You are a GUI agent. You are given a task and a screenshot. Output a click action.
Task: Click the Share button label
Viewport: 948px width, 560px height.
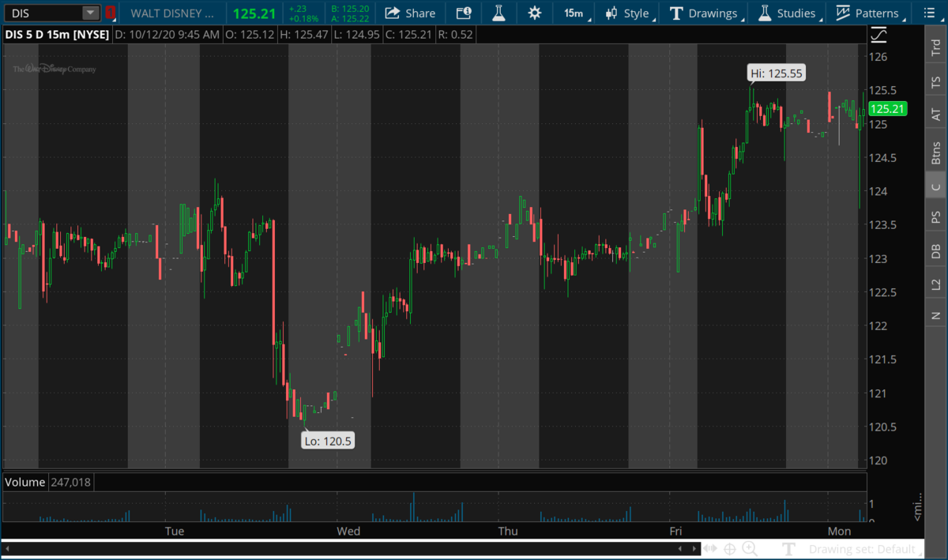point(420,13)
